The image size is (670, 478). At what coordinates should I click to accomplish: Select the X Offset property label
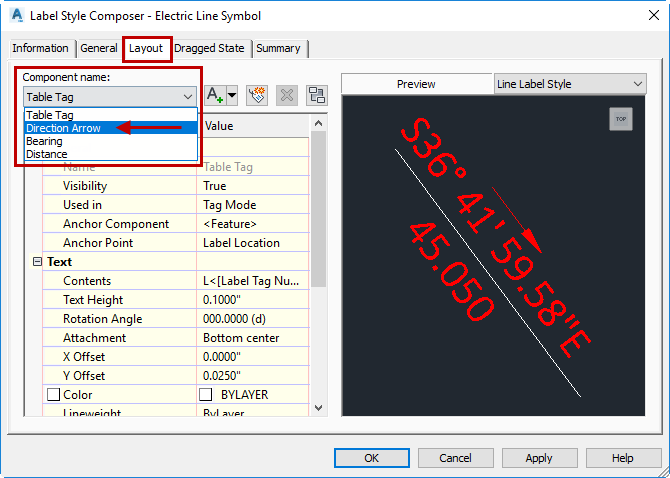click(84, 357)
